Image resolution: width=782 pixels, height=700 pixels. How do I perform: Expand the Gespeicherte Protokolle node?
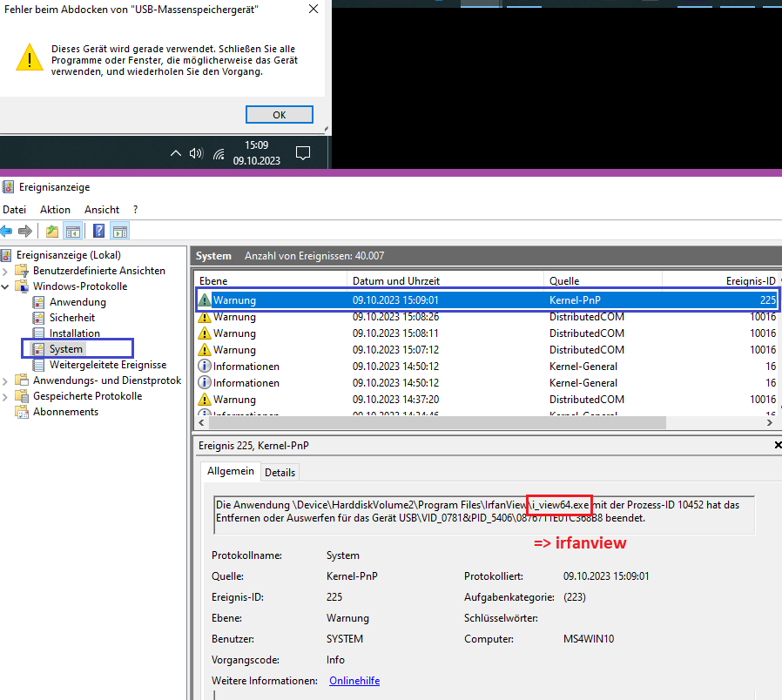7,395
